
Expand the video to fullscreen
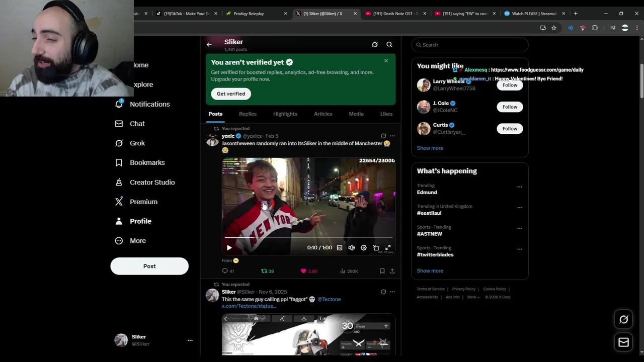pos(388,248)
